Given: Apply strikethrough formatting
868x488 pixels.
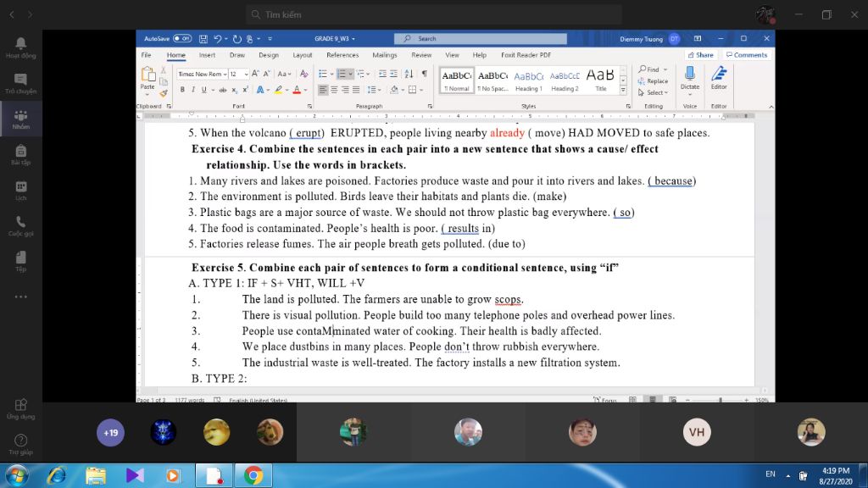Looking at the screenshot, I should click(x=223, y=90).
